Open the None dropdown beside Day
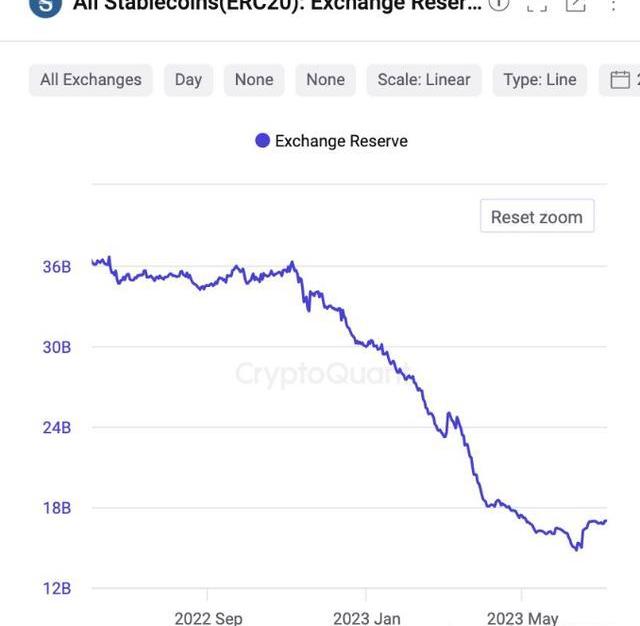 tap(254, 80)
